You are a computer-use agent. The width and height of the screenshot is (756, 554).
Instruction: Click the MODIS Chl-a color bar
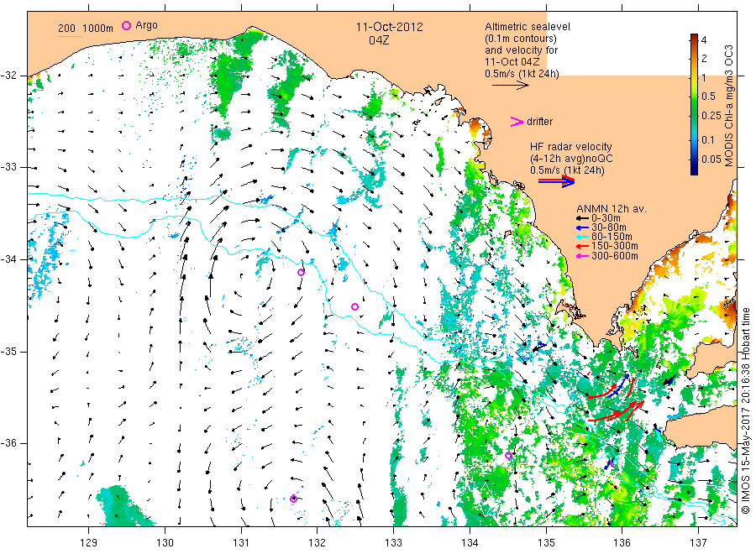(694, 104)
